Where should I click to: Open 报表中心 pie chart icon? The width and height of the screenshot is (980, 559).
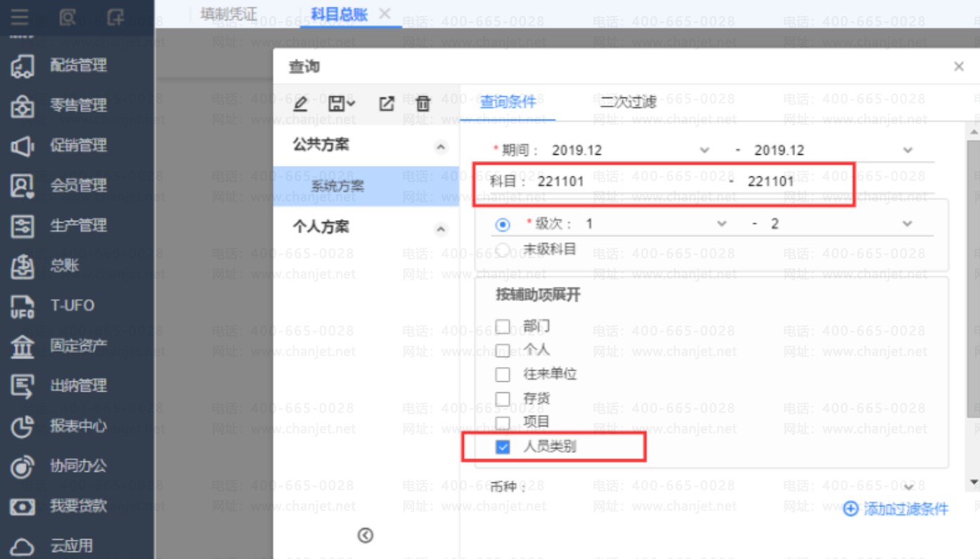[22, 427]
